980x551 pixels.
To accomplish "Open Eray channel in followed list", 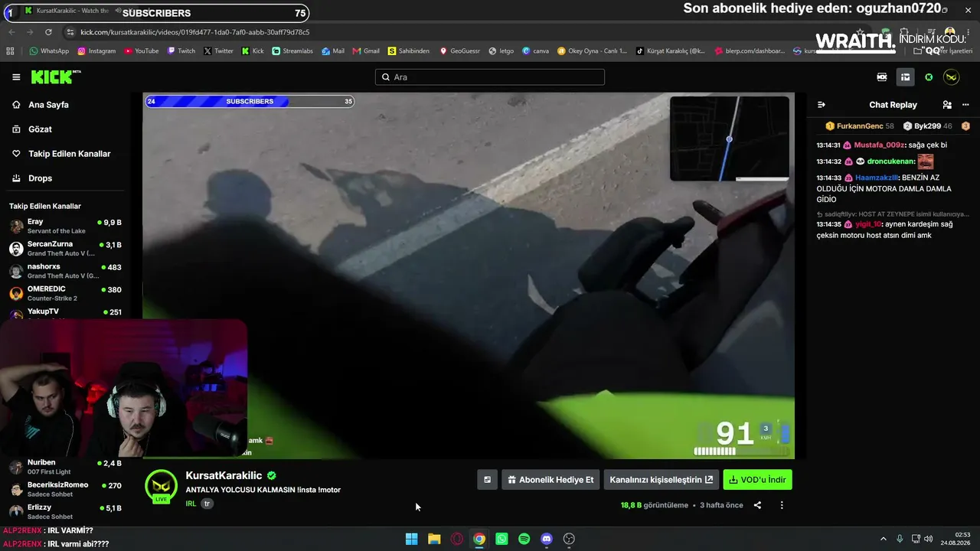I will [65, 226].
